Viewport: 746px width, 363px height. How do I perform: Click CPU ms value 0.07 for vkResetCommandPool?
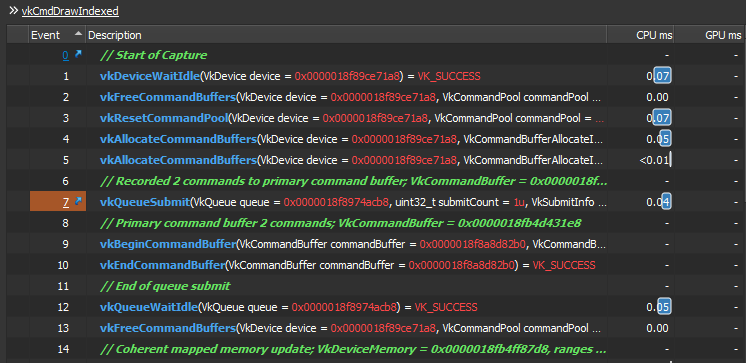click(x=658, y=118)
